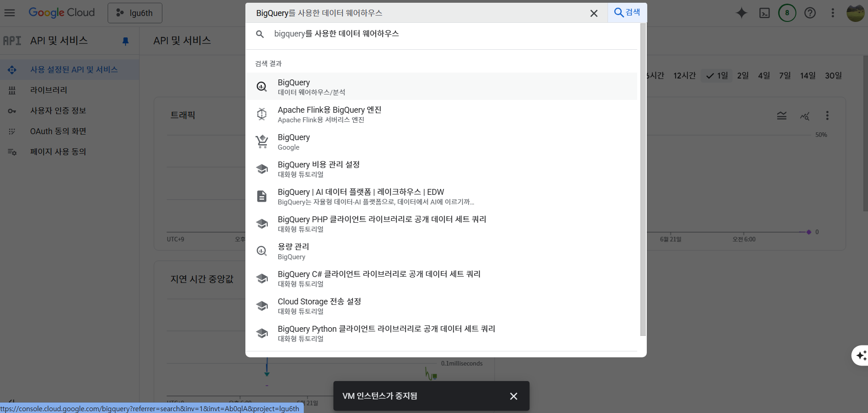Click the API logo icon in sidebar header

click(12, 41)
